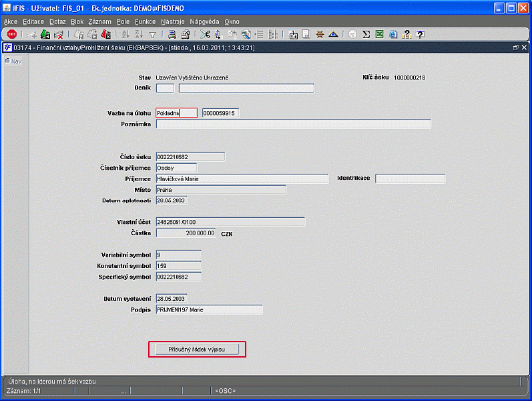The height and width of the screenshot is (401, 532).
Task: Click the sort descending Z-A icon
Action: (139, 34)
